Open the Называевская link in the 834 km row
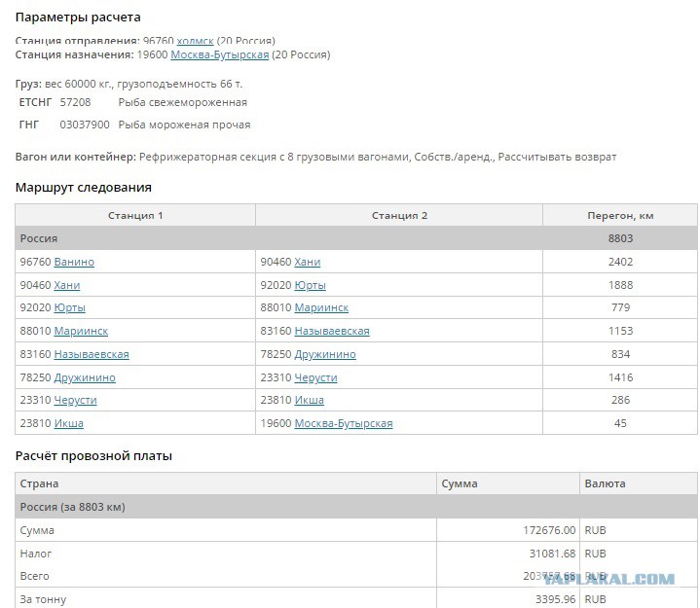Screen dimensions: 700x608 point(92,354)
